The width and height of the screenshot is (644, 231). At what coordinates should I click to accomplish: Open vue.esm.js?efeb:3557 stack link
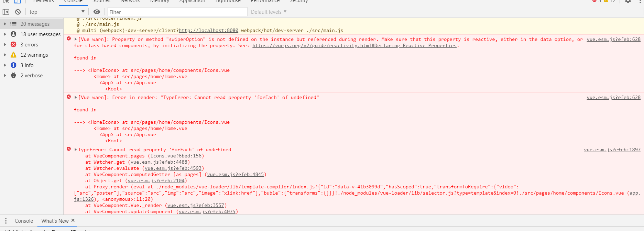[x=196, y=206]
